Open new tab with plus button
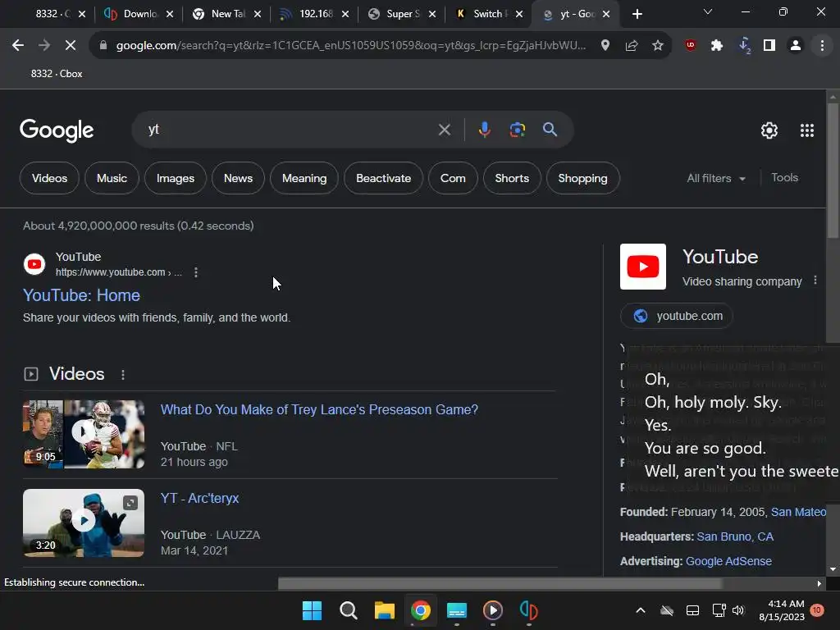Viewport: 840px width, 630px height. (637, 14)
